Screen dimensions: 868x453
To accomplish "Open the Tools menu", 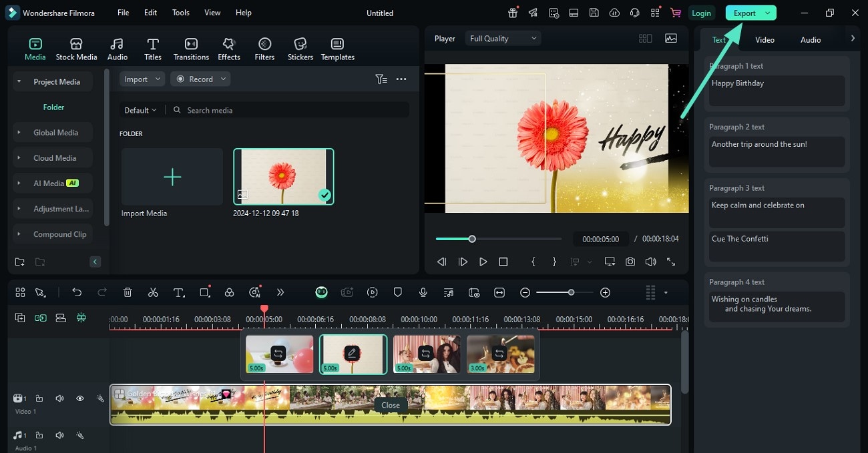I will 180,13.
